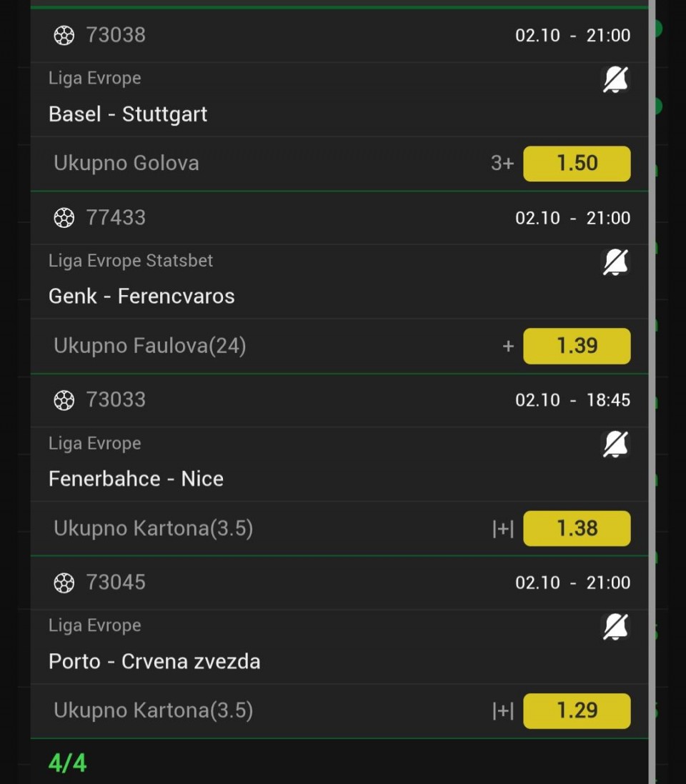Toggle notification bell for Basel - Stuttgart
This screenshot has width=686, height=784.
click(x=615, y=80)
